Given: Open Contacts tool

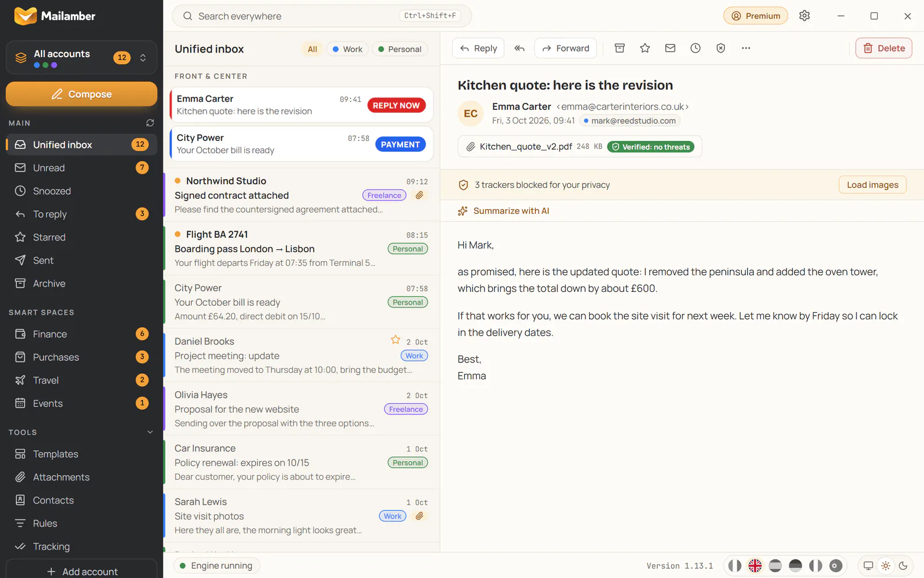Looking at the screenshot, I should click(81, 501).
